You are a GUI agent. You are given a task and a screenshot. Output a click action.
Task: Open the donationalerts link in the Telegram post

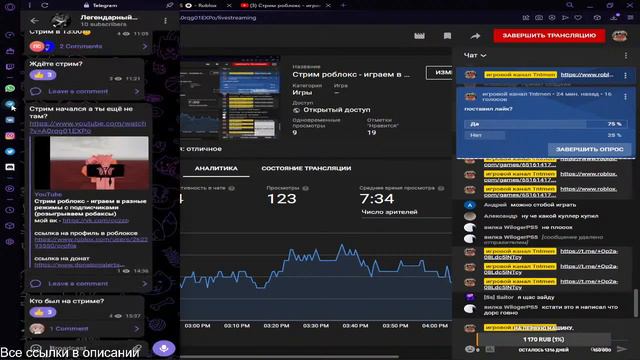(80, 265)
